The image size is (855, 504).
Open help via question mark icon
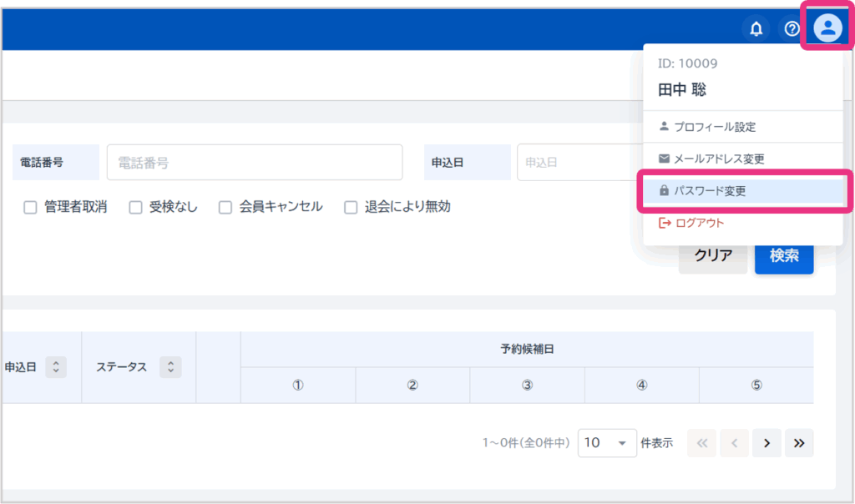(792, 30)
